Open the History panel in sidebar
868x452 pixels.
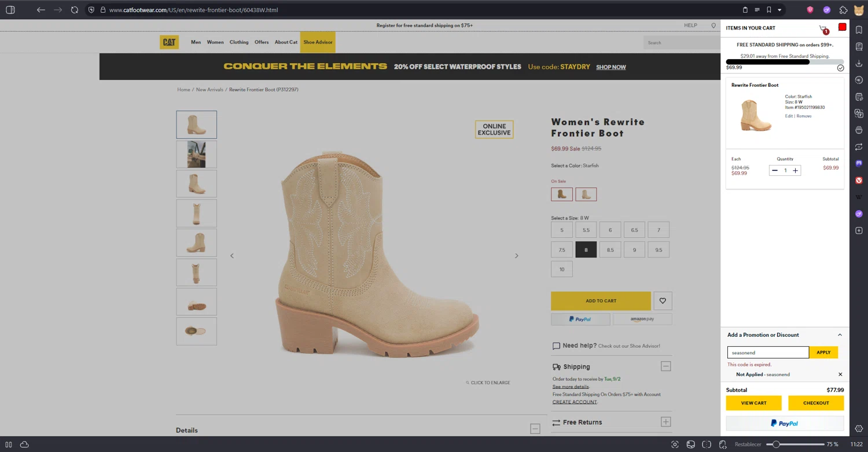859,80
